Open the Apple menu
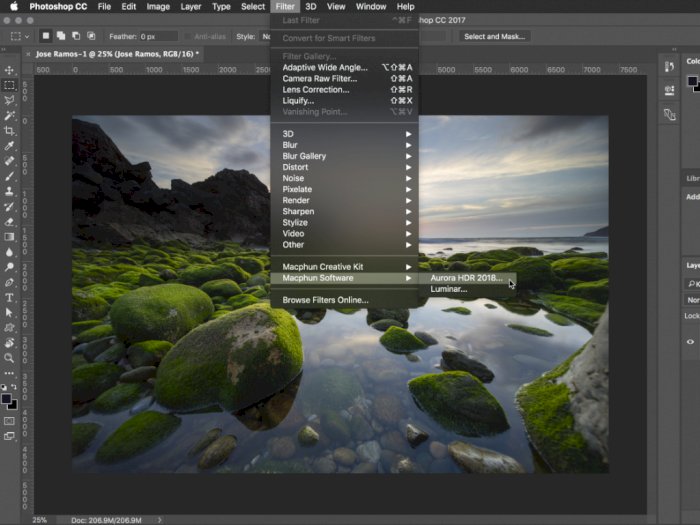Screen dimensions: 700x525 coord(14,6)
